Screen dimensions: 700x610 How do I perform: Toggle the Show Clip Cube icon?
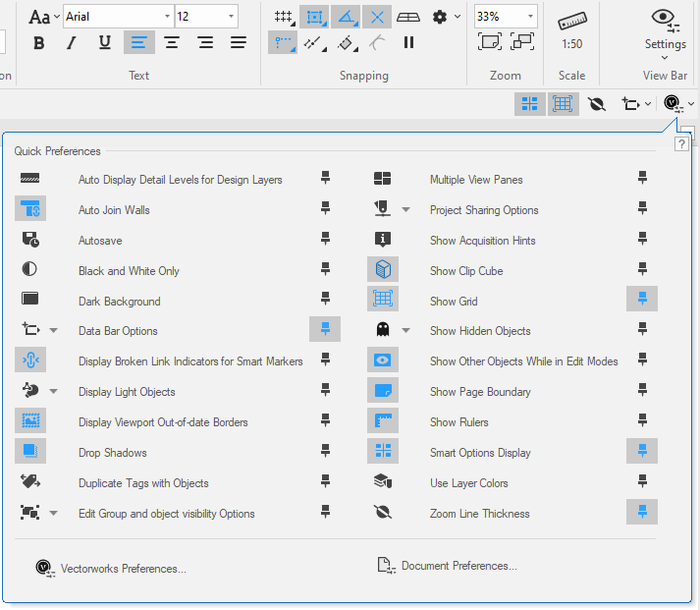(383, 270)
